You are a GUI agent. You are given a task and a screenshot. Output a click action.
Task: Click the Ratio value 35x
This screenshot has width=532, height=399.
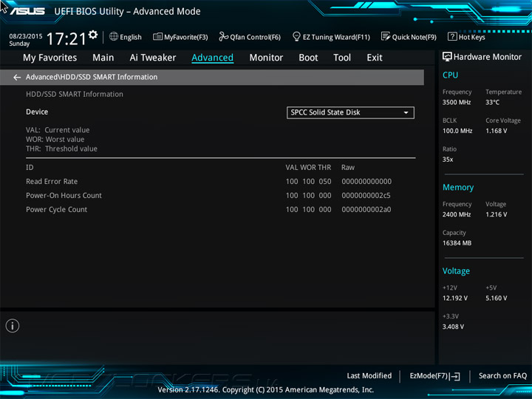coord(448,159)
